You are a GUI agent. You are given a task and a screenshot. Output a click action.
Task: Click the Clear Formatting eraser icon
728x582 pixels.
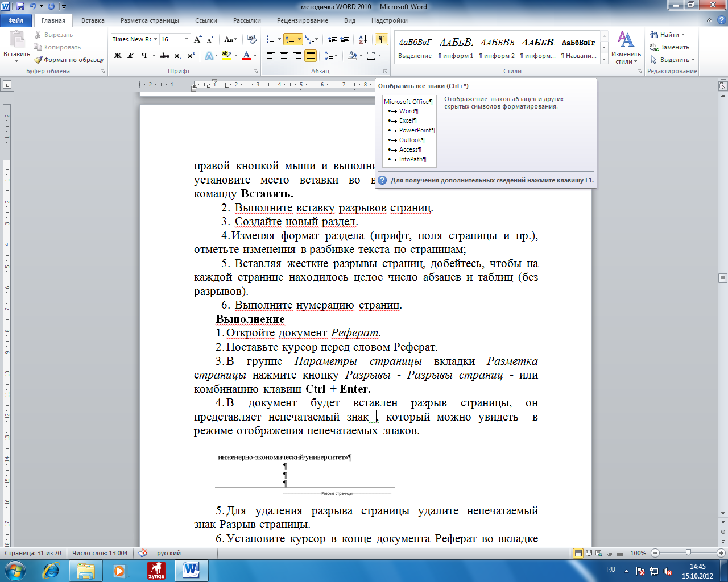252,39
